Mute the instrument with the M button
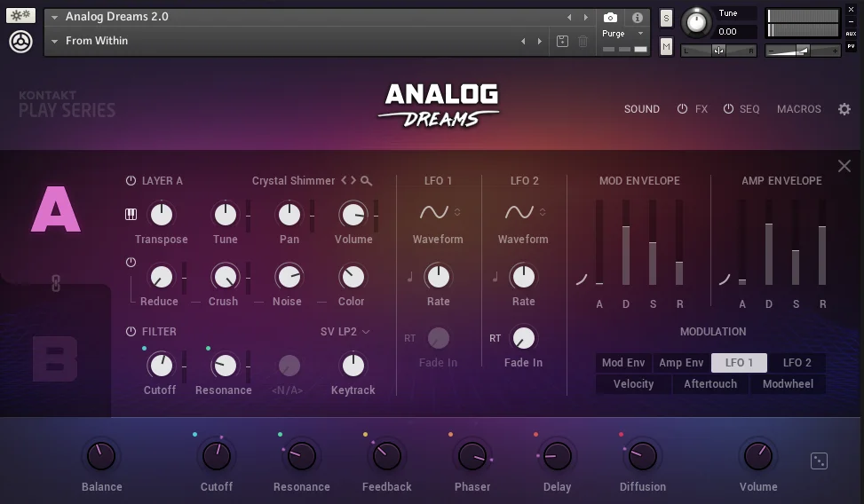The width and height of the screenshot is (864, 504). pos(666,47)
